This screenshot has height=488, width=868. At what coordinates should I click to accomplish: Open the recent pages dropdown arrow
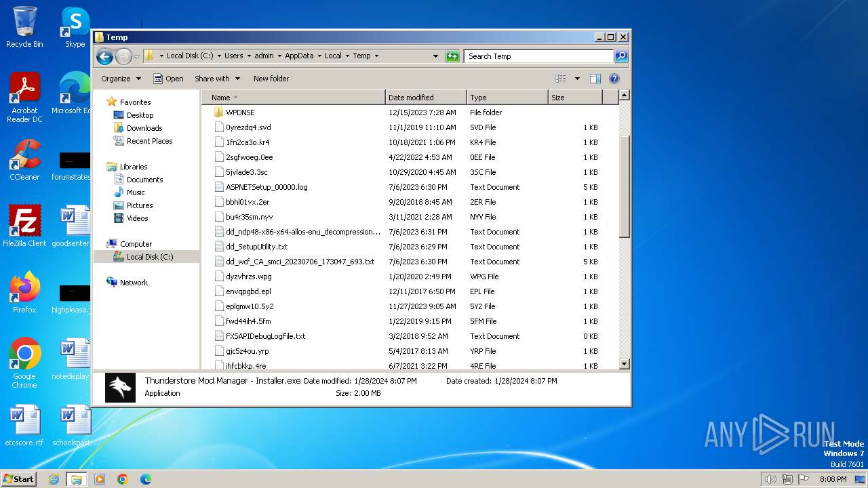[x=137, y=56]
